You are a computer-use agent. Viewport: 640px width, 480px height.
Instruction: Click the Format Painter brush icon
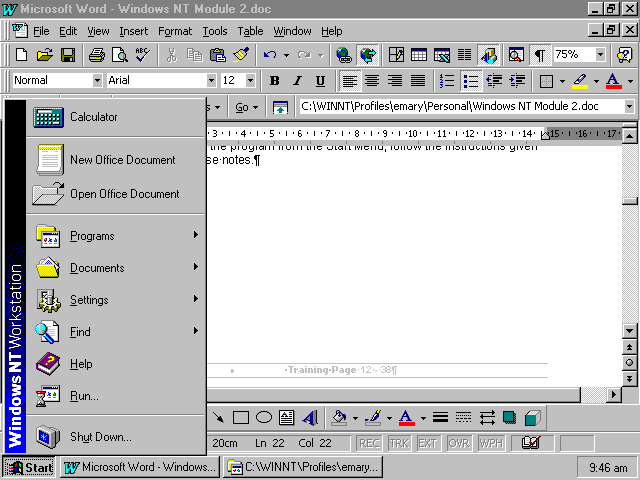click(x=241, y=55)
